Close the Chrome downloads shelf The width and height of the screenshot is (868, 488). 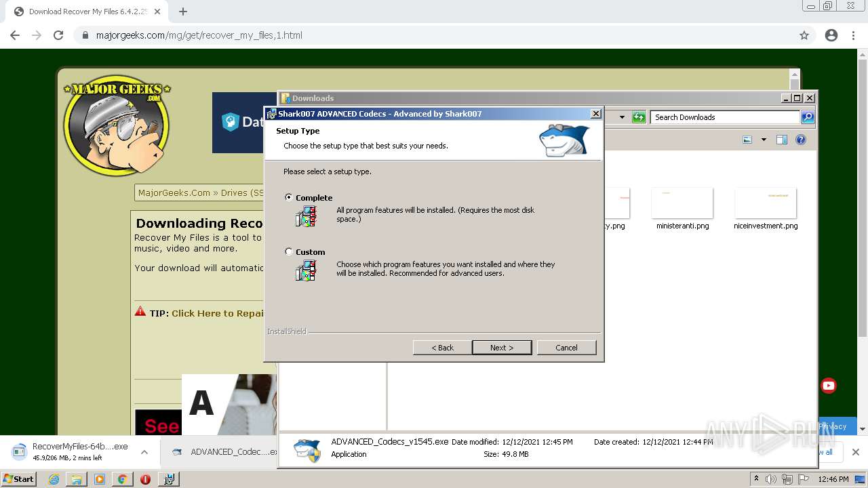pyautogui.click(x=856, y=451)
